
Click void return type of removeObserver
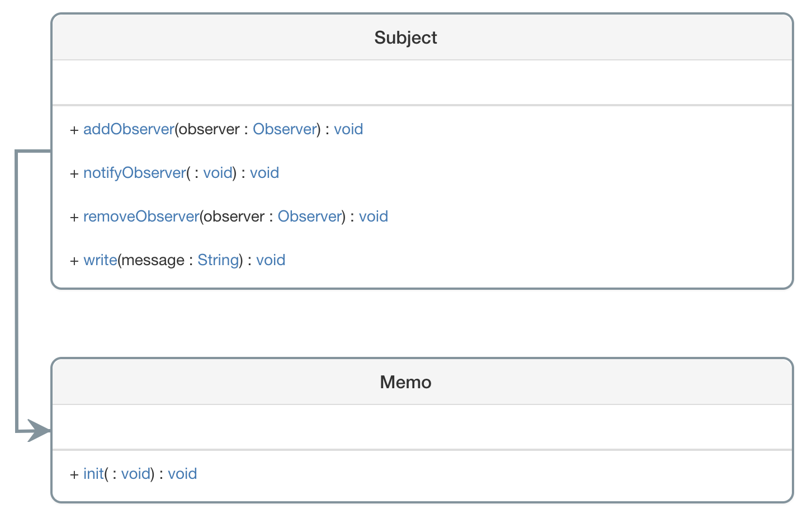pyautogui.click(x=374, y=216)
